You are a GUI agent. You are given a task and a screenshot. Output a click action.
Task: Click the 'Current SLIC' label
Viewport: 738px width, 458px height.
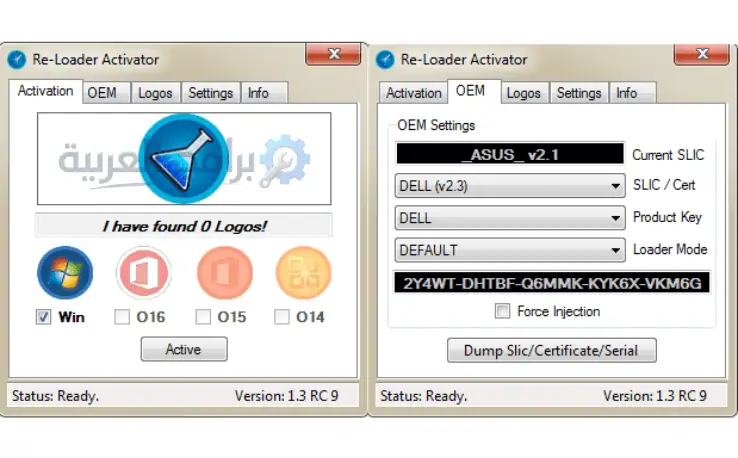(x=668, y=155)
